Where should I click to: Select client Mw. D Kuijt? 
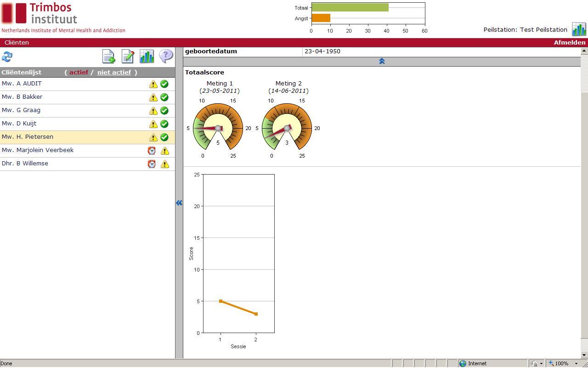[x=19, y=124]
